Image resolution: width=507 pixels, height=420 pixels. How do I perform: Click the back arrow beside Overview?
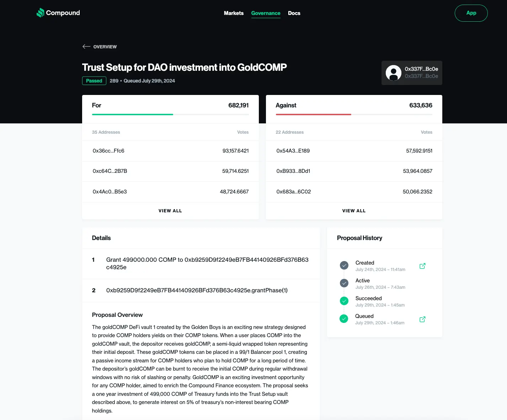[x=86, y=47]
